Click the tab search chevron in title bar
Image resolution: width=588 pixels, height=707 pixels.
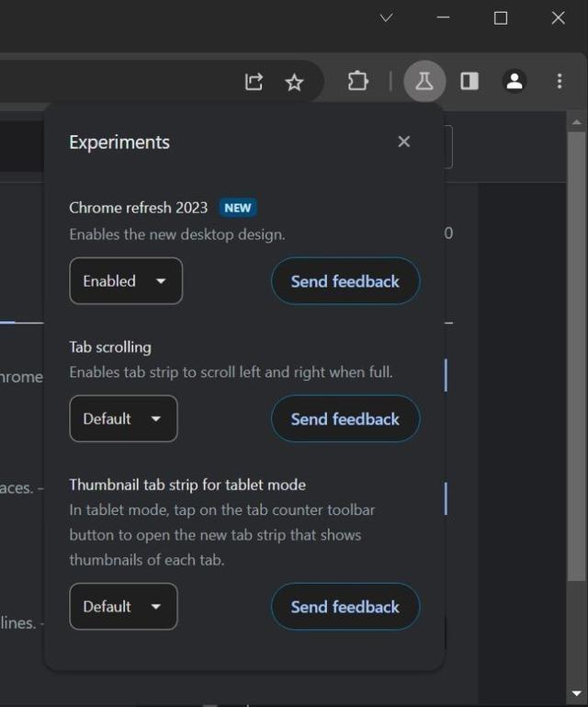click(x=386, y=18)
